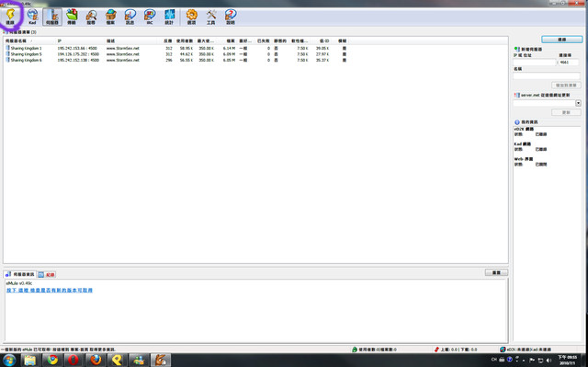
Task: Click the Connect button in right panel
Action: pos(561,40)
